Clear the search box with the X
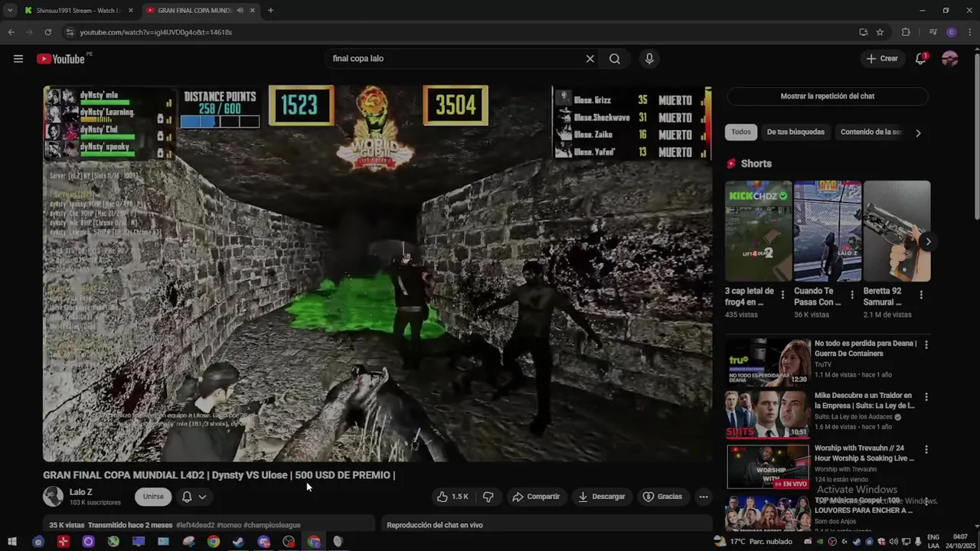Viewport: 980px width, 551px height. pos(590,59)
